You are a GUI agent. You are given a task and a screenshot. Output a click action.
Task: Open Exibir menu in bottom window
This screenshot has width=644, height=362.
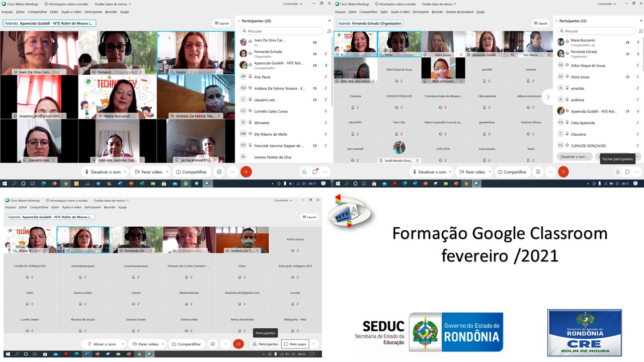pos(55,207)
